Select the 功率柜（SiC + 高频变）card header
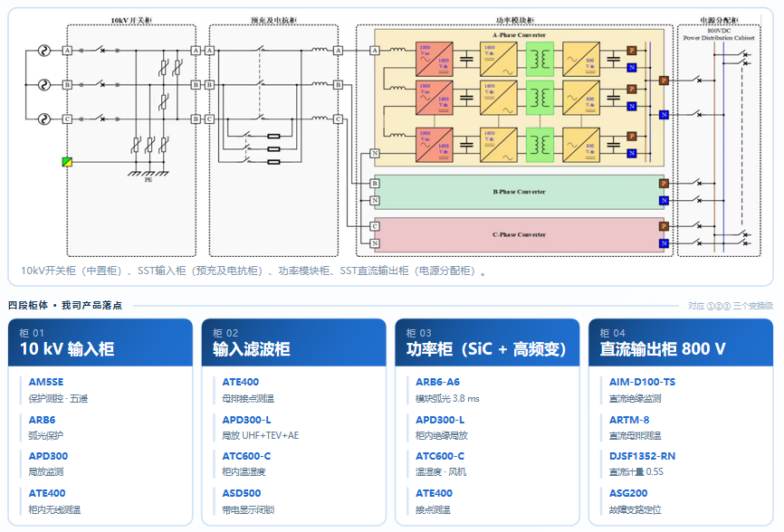 (x=487, y=343)
